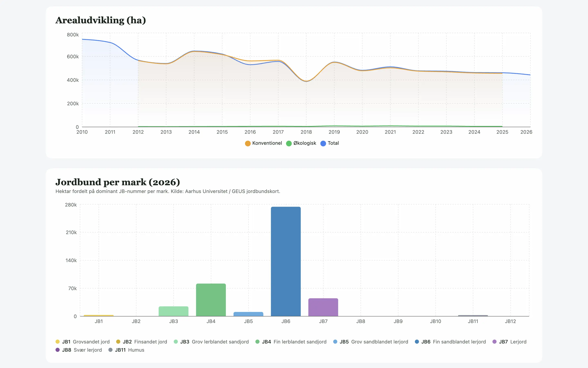The height and width of the screenshot is (368, 588).
Task: Click the green Økologisk legend dot
Action: point(289,143)
